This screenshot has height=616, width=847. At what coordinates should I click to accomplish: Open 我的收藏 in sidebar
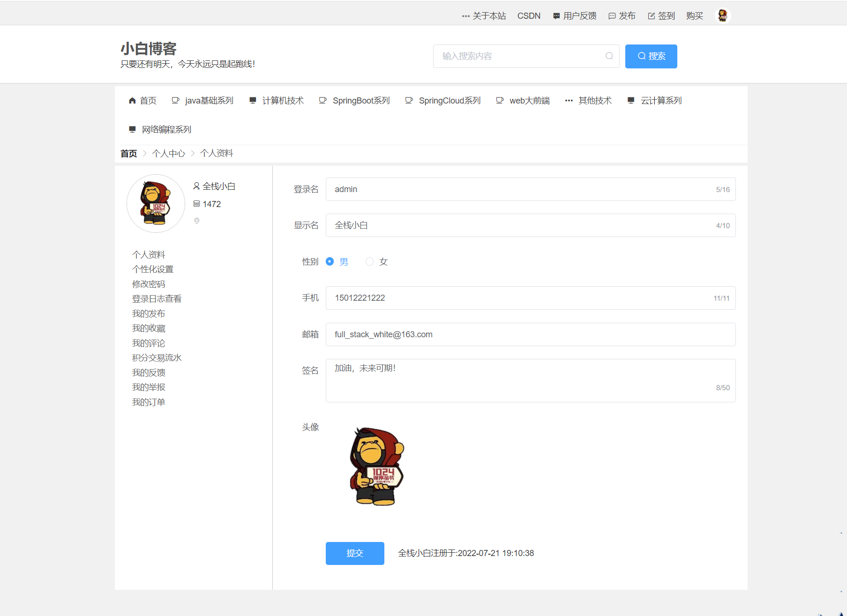coord(149,328)
